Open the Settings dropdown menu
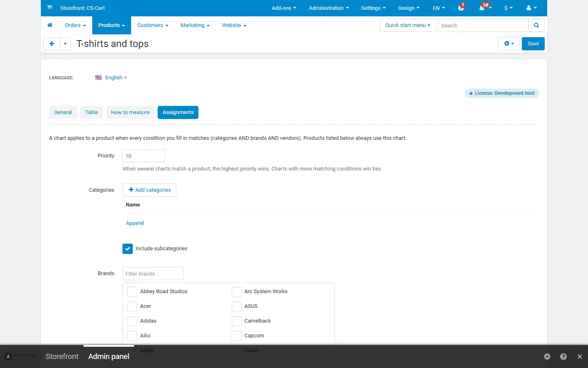 click(x=373, y=8)
